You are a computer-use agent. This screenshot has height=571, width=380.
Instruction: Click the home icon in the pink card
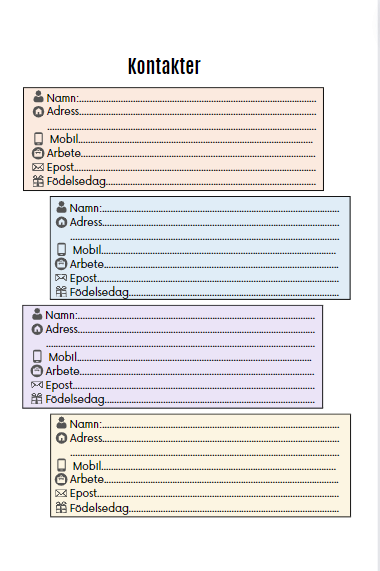pos(38,111)
